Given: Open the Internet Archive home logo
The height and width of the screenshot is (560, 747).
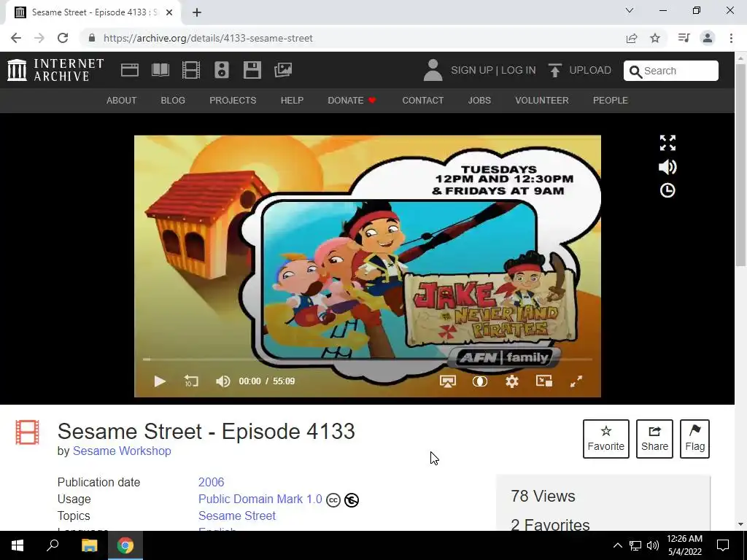Looking at the screenshot, I should coord(55,70).
